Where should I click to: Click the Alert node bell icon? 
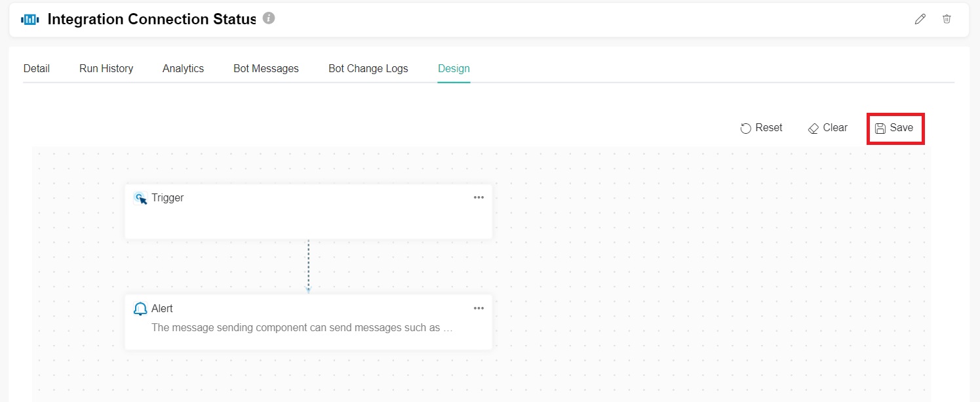(140, 309)
